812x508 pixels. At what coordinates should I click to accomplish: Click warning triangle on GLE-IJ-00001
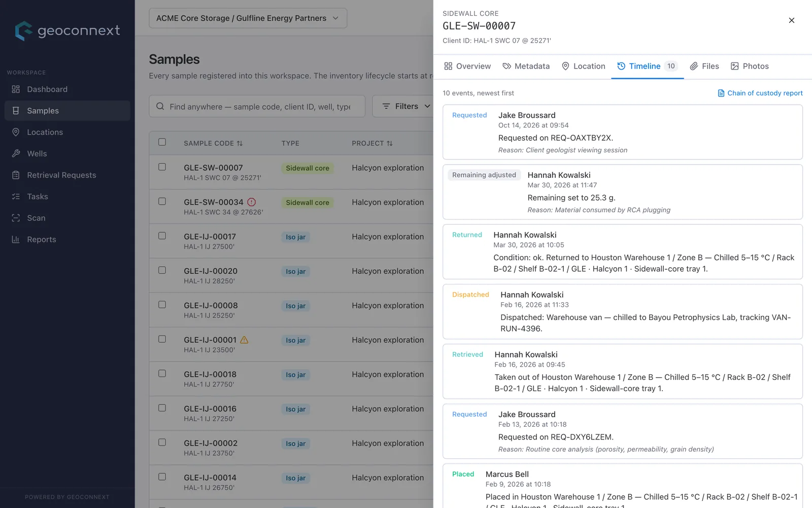coord(244,339)
